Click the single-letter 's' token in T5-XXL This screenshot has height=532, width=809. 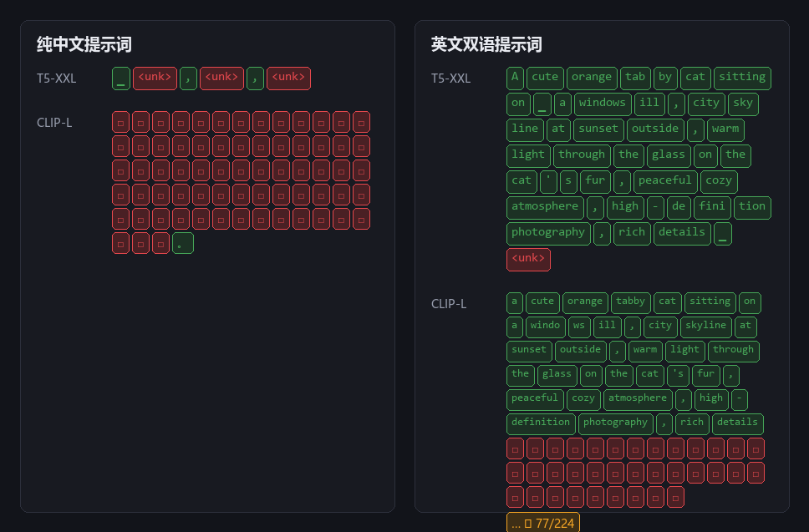coord(568,181)
